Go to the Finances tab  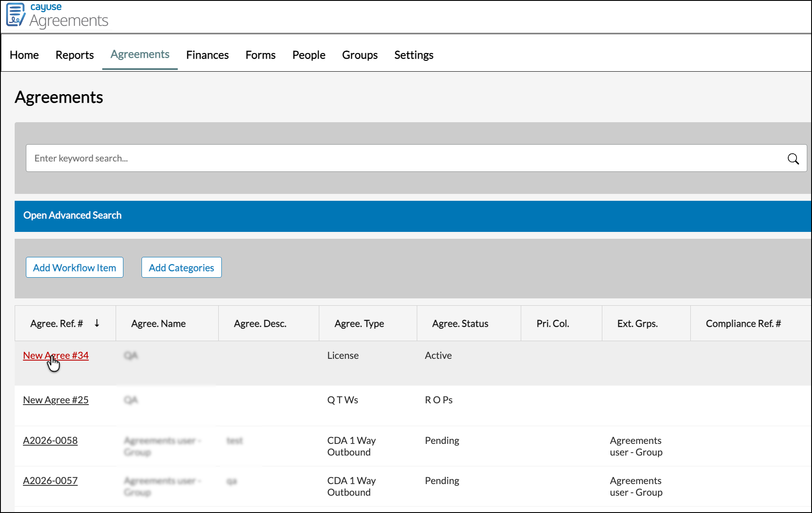point(208,55)
